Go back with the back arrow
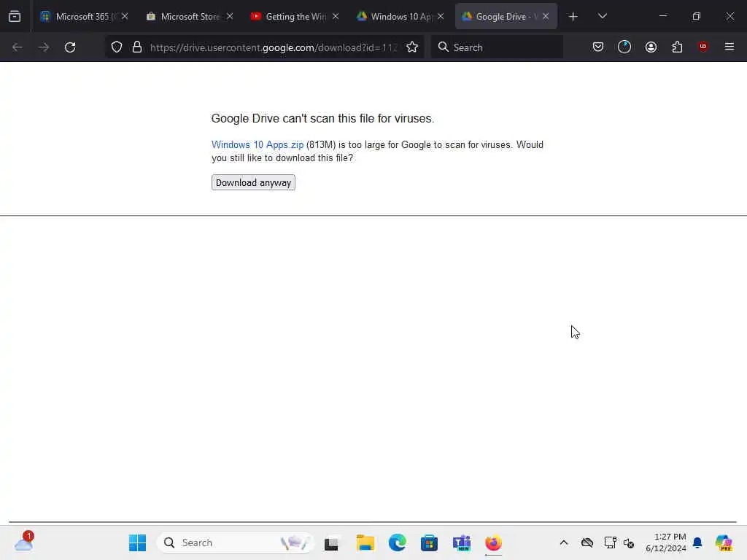 pos(18,47)
